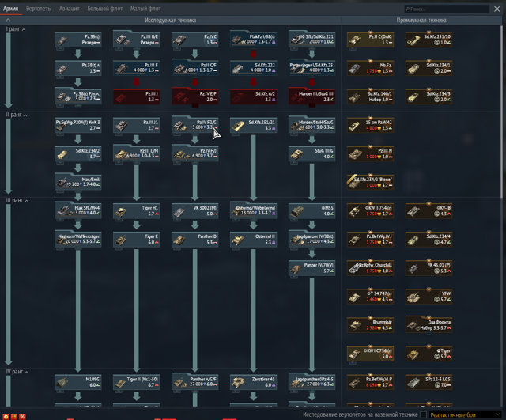Select the Pz.IV C tank card
This screenshot has width=506, height=420.
(x=195, y=39)
